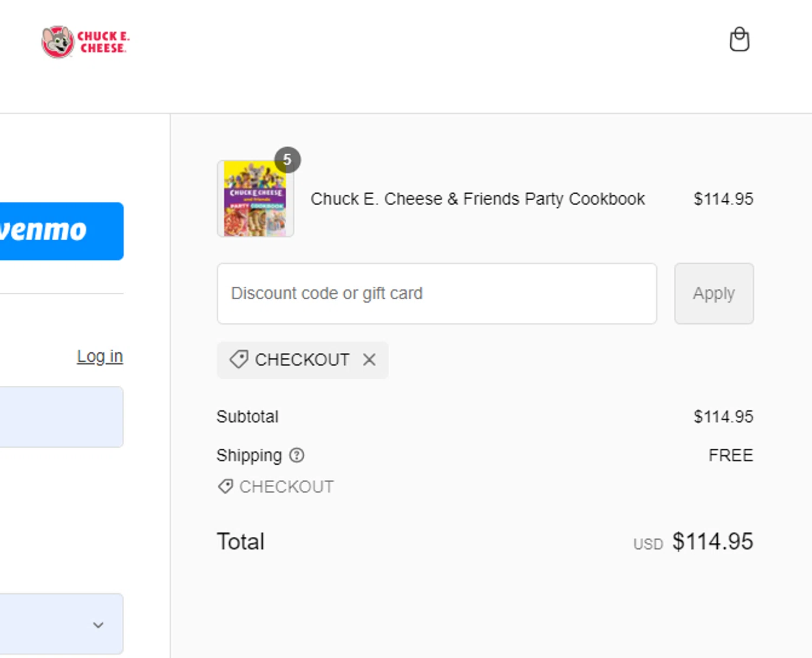Click the CHECKOUT text under Shipping

(x=286, y=487)
